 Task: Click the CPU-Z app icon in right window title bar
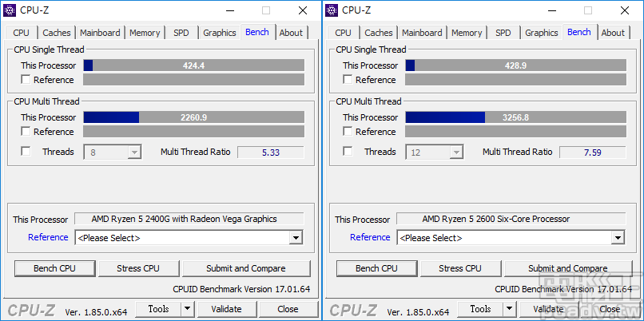pos(332,10)
